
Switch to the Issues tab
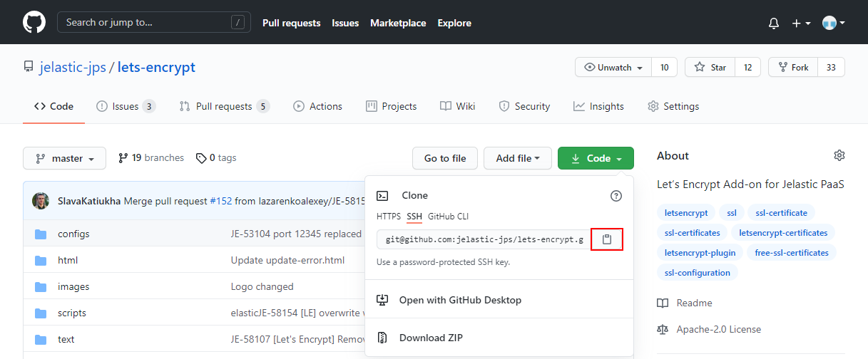126,106
